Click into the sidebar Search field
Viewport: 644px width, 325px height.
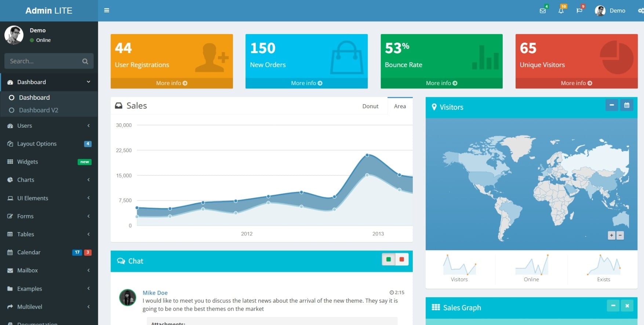pyautogui.click(x=42, y=61)
